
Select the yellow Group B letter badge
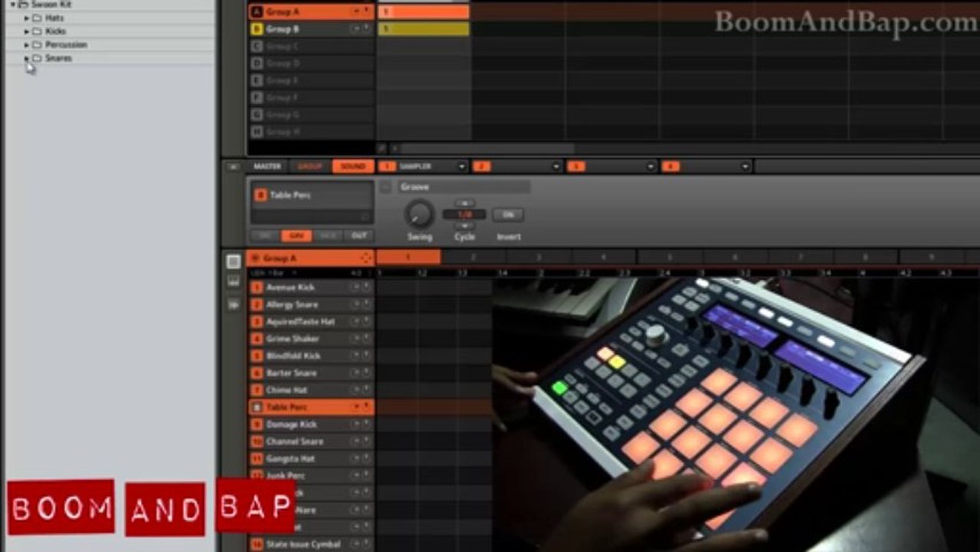click(257, 29)
